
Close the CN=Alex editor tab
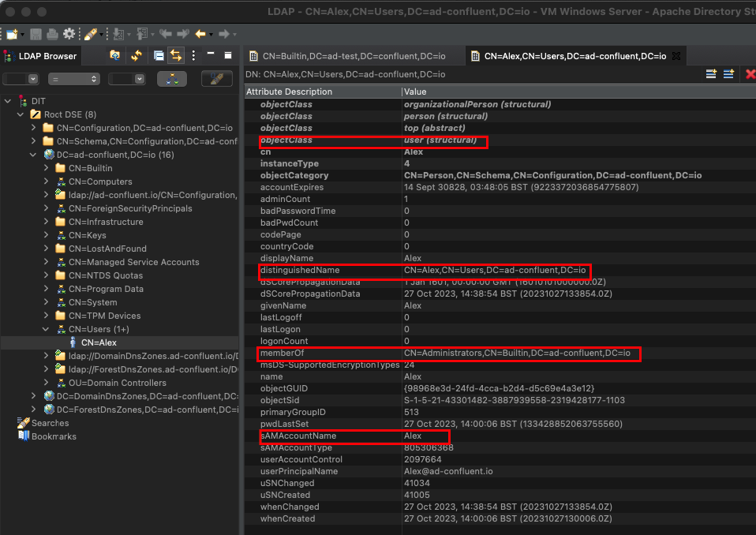(676, 56)
